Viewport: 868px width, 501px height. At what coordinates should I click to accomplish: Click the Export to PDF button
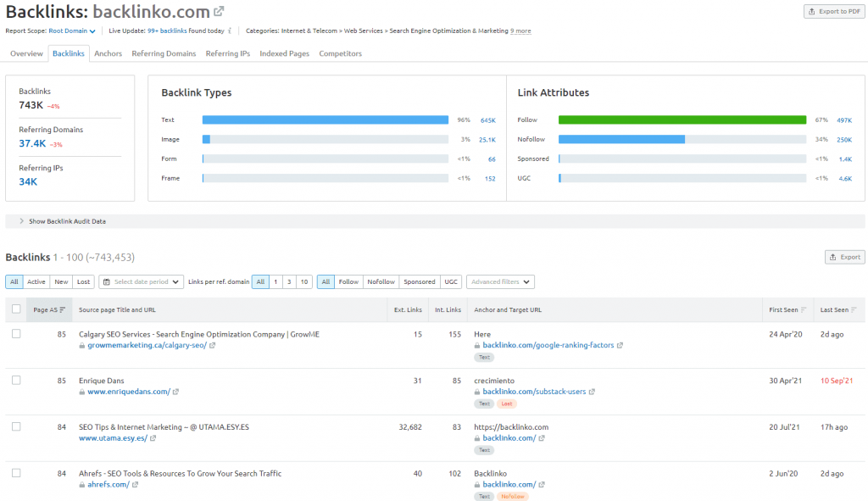834,11
